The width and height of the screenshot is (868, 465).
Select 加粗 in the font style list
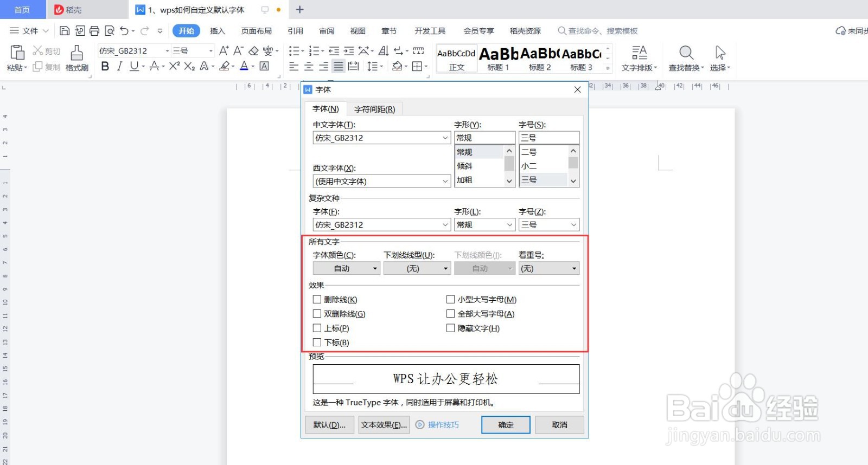click(x=465, y=180)
